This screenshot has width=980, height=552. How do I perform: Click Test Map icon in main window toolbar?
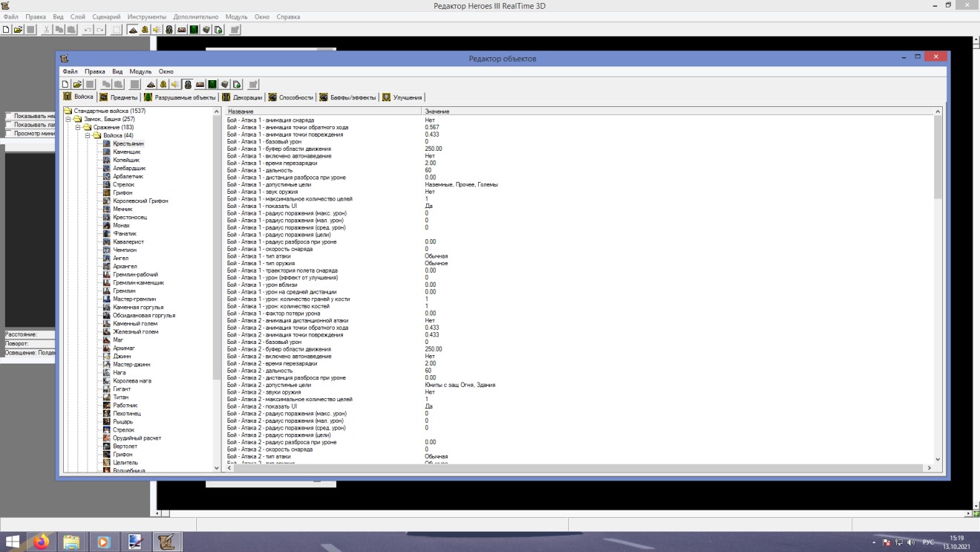(x=235, y=30)
